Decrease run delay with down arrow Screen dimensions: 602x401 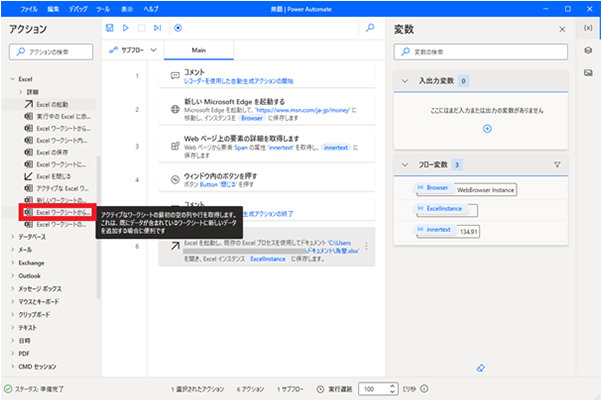tap(392, 392)
